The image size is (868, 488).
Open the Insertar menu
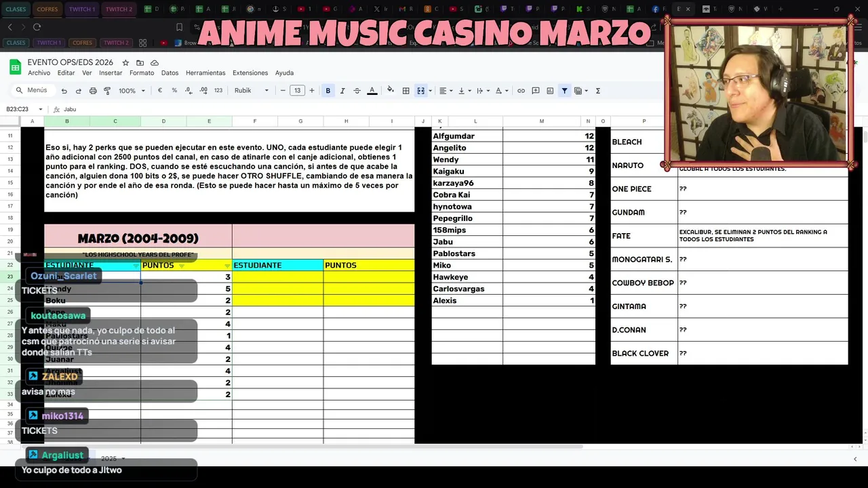[111, 73]
